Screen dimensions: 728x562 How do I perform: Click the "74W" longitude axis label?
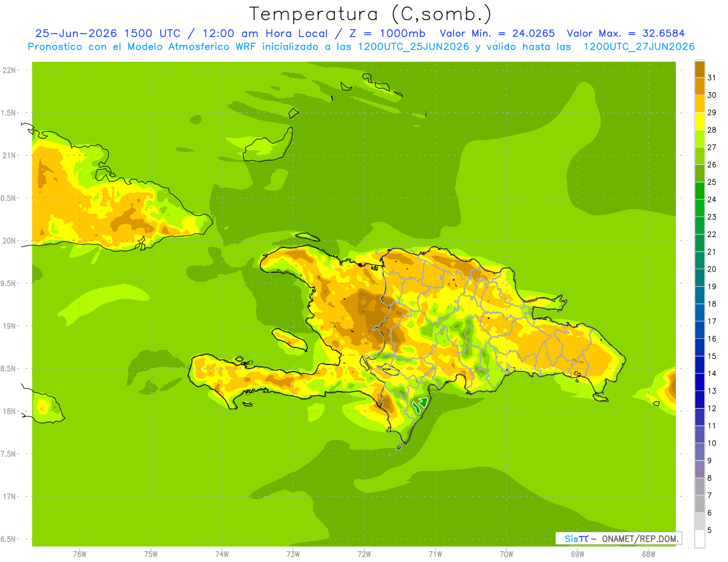(222, 554)
